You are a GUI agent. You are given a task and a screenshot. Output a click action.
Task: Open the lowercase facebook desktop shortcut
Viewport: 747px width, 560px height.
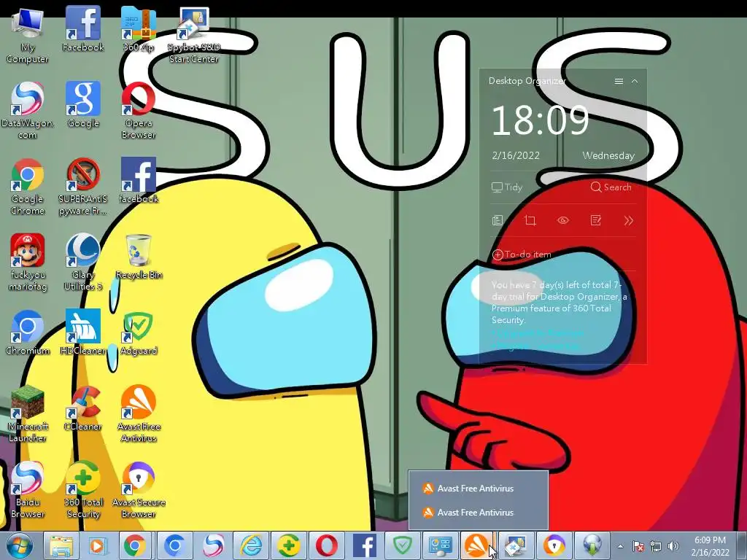[x=138, y=181]
